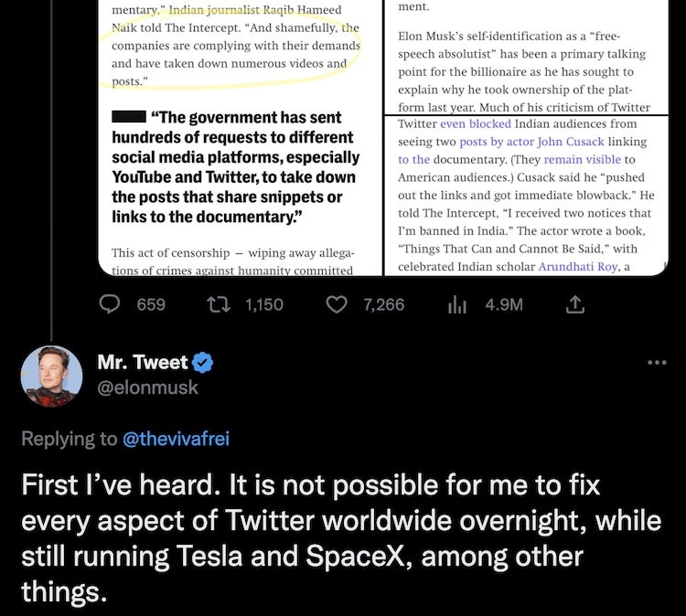686x616 pixels.
Task: Click the 1,150 retweets count
Action: (264, 304)
